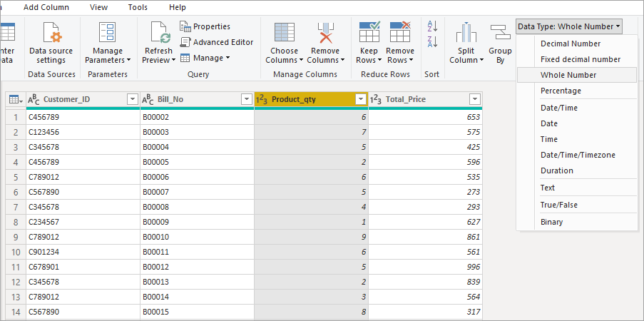Viewport: 644px width, 321px height.
Task: Switch to the View tab
Action: point(98,7)
